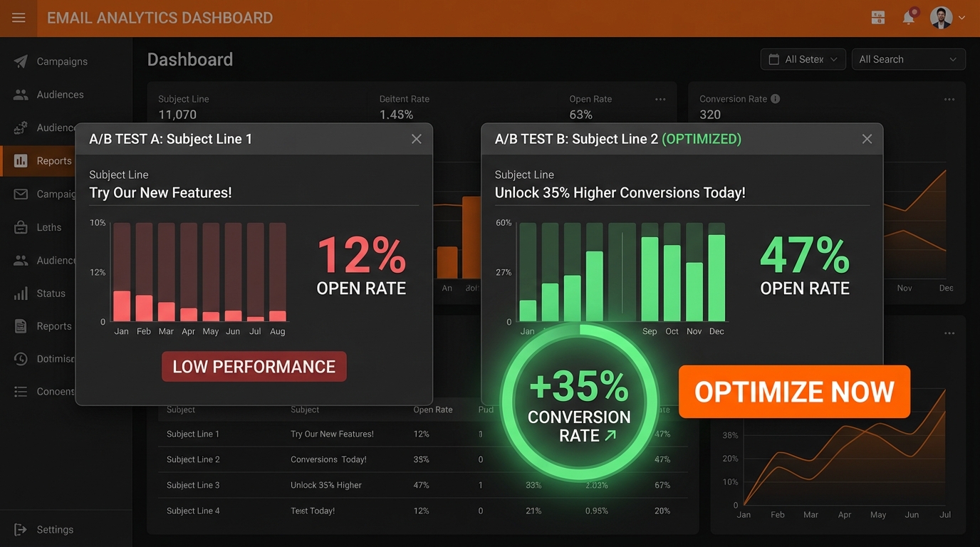Click the Conversion Rate info icon
Screen dimensions: 980x547
776,99
